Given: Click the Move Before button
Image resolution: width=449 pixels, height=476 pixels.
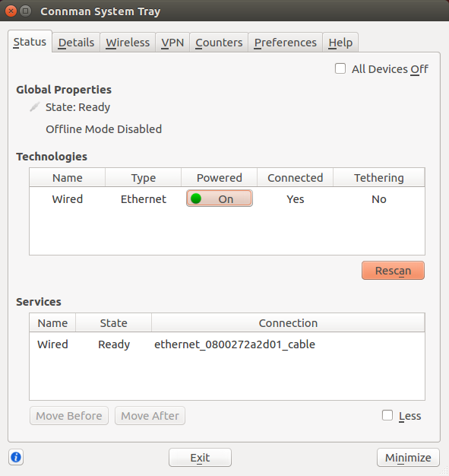Looking at the screenshot, I should pyautogui.click(x=69, y=416).
